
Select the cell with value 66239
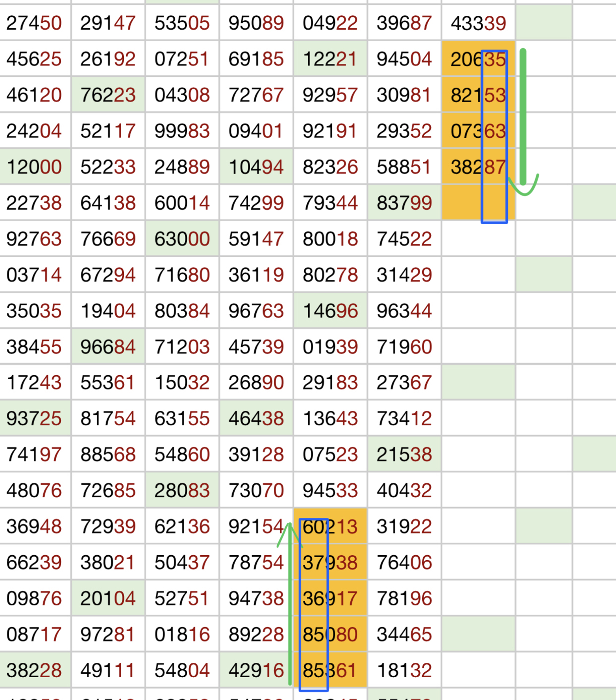pos(35,563)
